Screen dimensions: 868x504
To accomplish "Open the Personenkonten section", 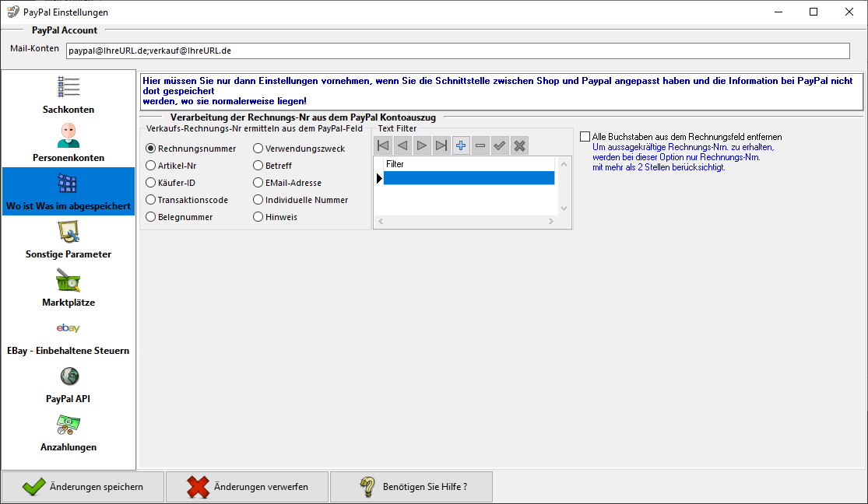I will coord(69,143).
